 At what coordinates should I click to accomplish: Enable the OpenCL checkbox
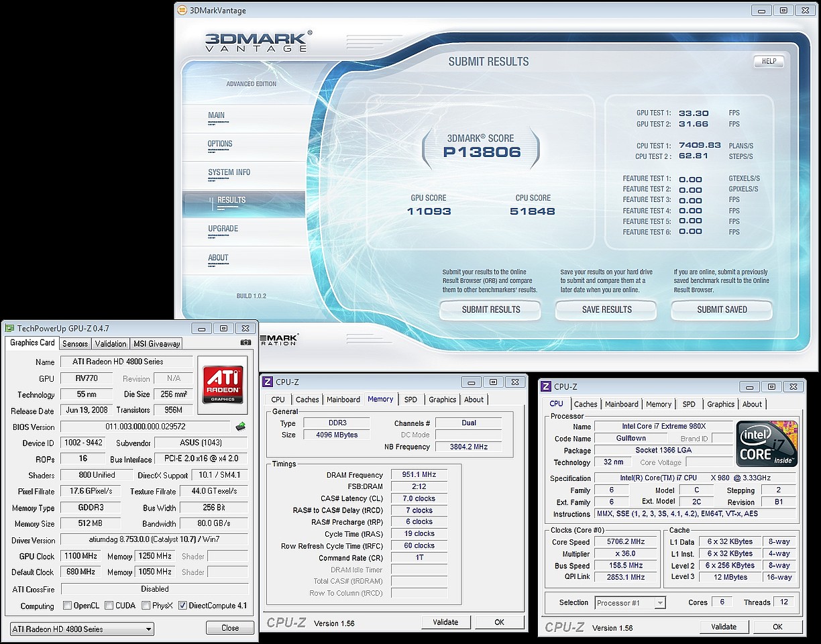click(67, 606)
